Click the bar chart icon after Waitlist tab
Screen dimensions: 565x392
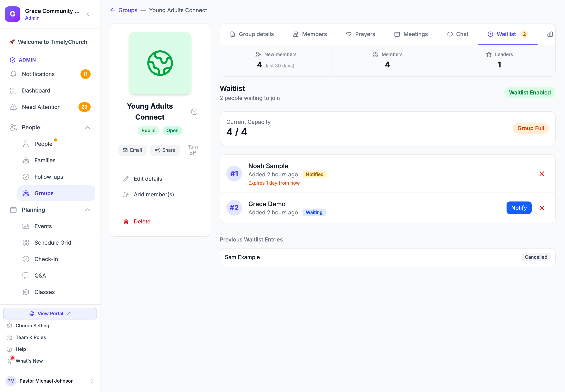(x=550, y=34)
